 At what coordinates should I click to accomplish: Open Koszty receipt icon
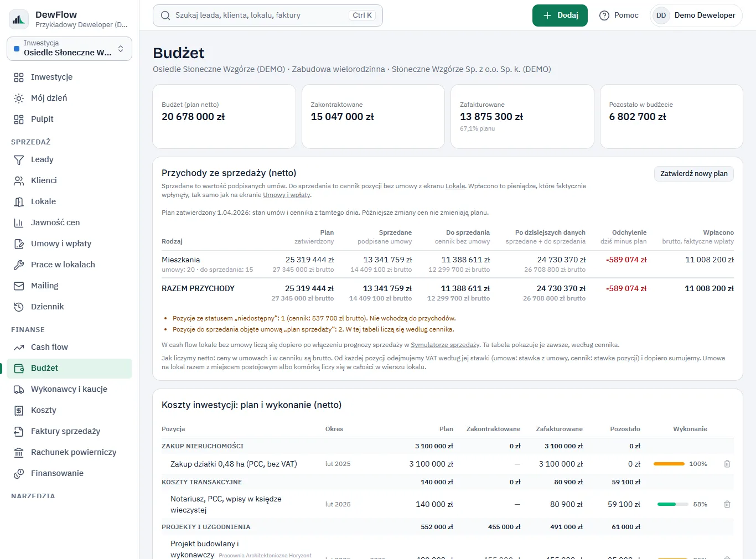[19, 410]
